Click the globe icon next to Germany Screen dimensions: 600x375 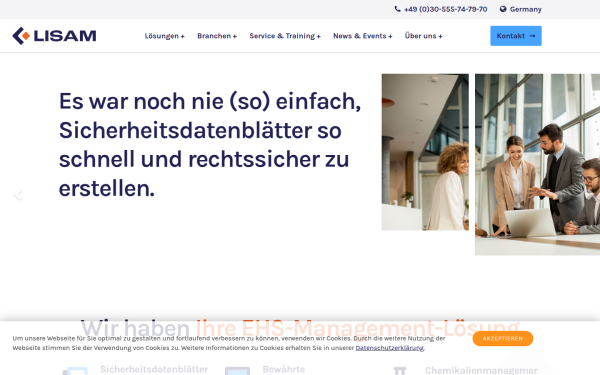pos(503,9)
